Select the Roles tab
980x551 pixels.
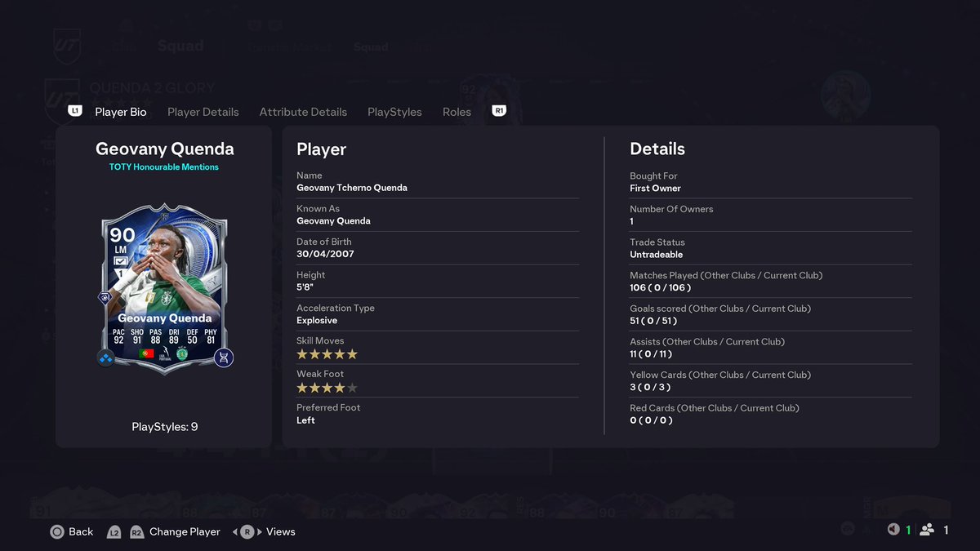pos(457,112)
